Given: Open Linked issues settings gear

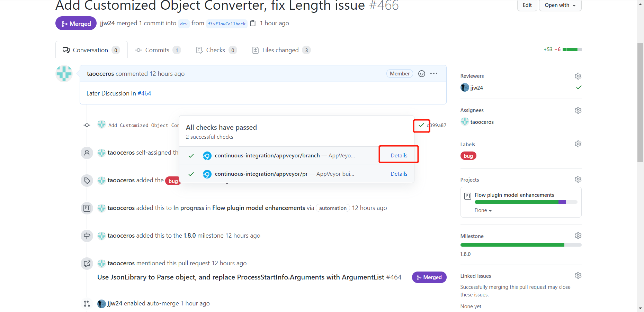Looking at the screenshot, I should click(x=578, y=275).
